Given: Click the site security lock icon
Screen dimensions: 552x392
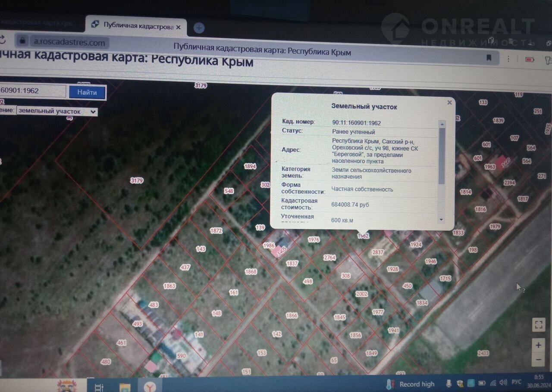Looking at the screenshot, I should click(x=22, y=41).
